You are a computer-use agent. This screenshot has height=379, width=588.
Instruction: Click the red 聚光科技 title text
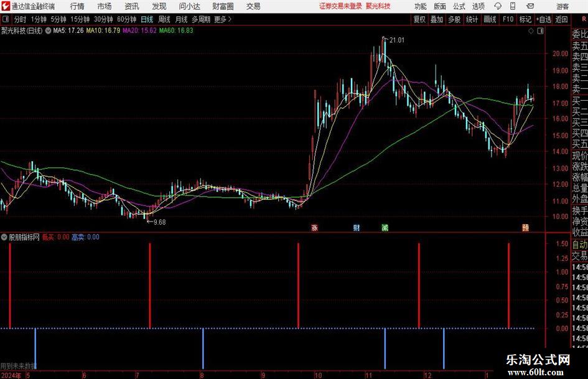(x=378, y=6)
